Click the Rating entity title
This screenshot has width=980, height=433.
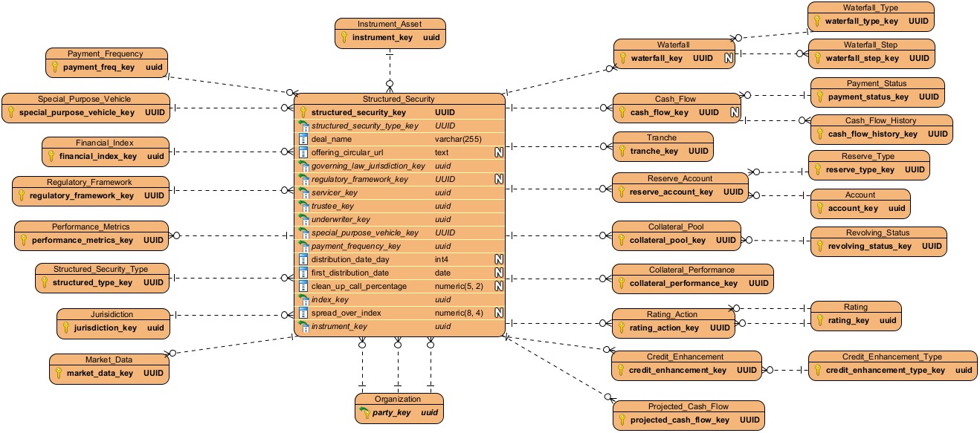tap(855, 307)
